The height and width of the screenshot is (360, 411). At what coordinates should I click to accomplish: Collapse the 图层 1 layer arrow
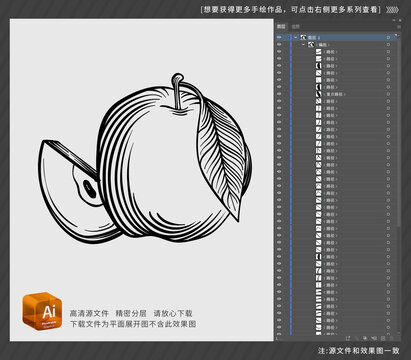pos(295,37)
